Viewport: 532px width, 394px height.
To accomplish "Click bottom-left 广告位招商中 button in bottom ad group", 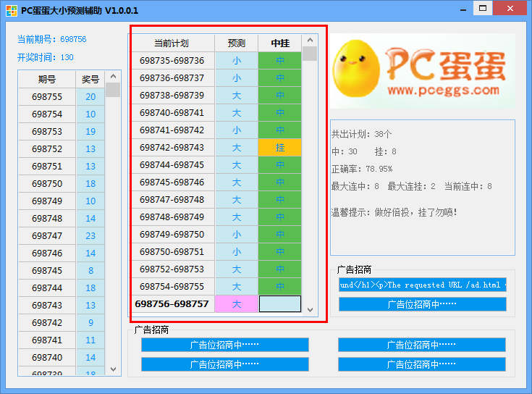I will click(224, 364).
